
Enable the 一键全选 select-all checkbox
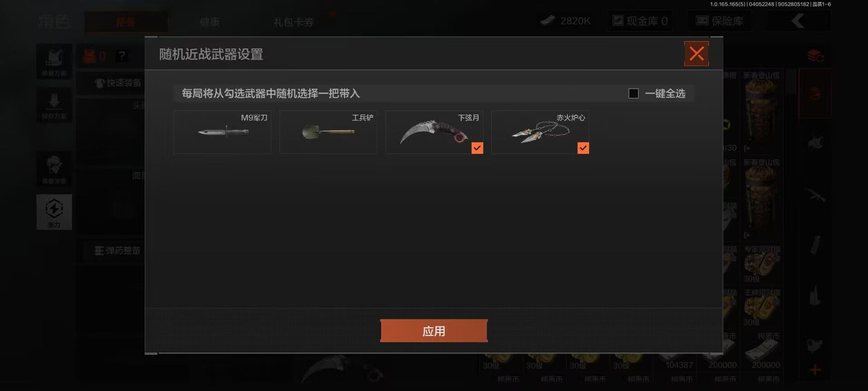(633, 93)
